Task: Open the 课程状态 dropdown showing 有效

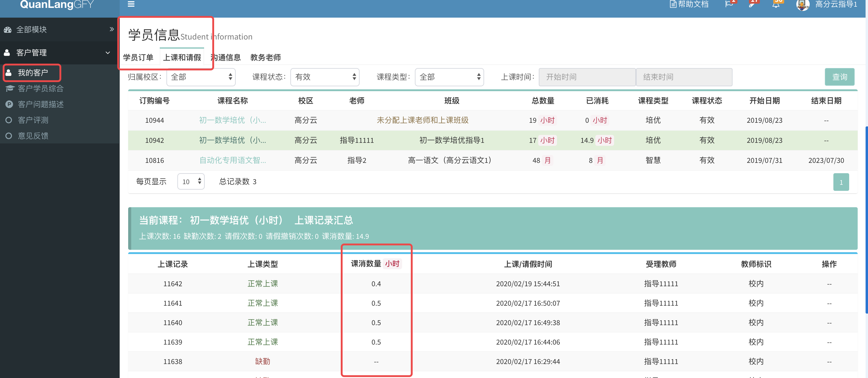Action: (325, 77)
